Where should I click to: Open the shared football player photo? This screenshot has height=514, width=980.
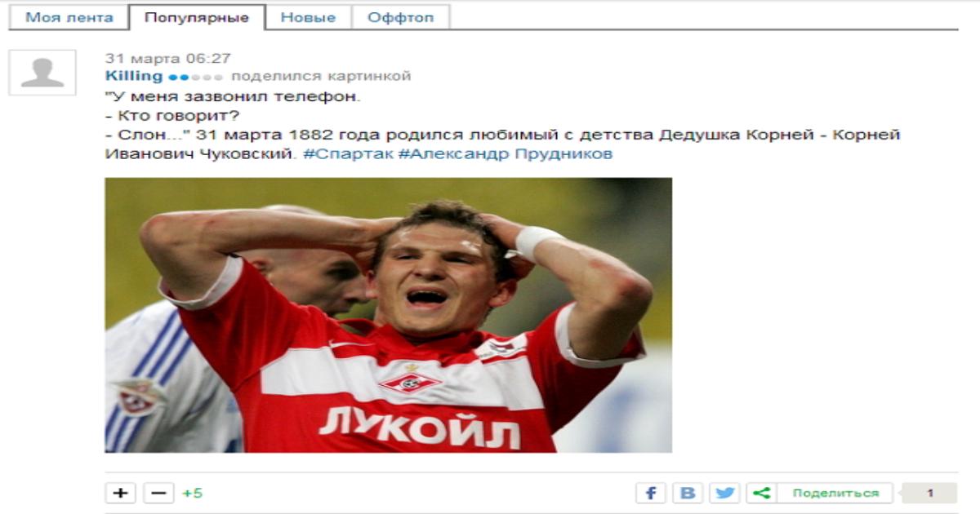click(x=388, y=315)
